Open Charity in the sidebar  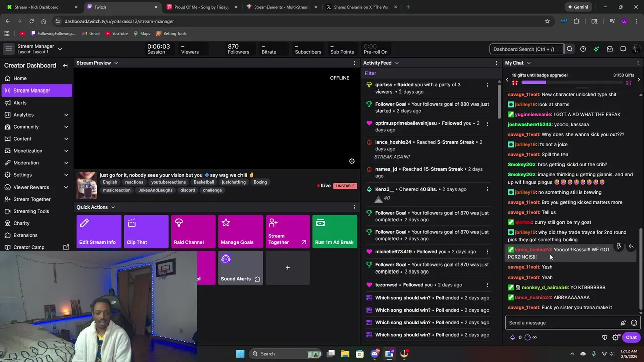(21, 223)
